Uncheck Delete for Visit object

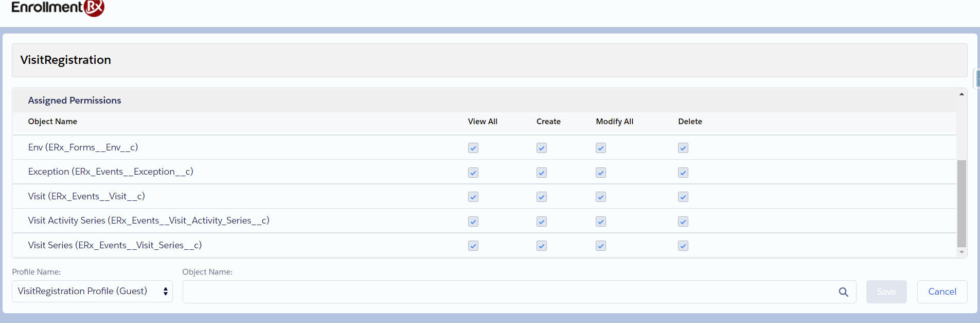pyautogui.click(x=683, y=197)
